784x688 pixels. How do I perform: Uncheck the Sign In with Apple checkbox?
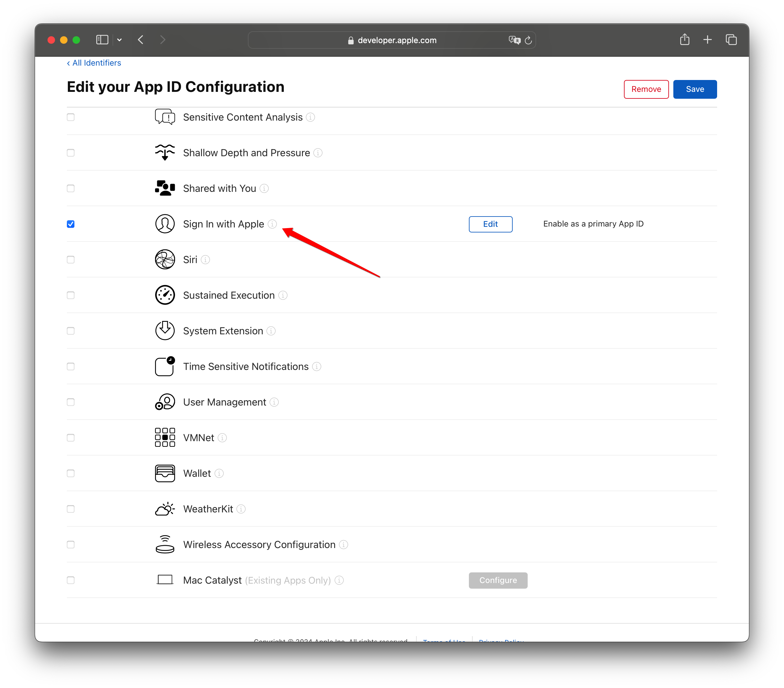click(x=71, y=224)
